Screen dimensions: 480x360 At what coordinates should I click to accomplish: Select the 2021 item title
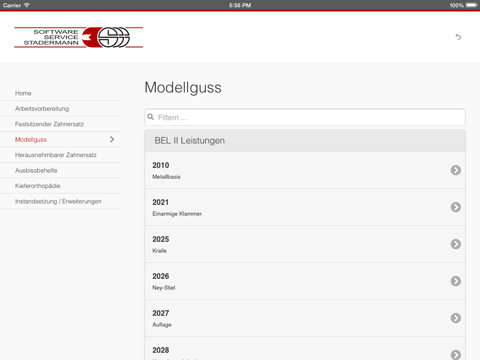(160, 202)
